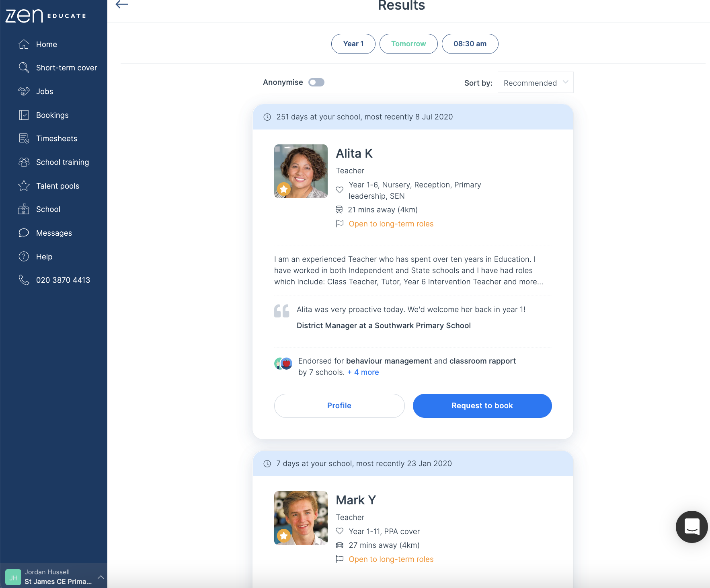
Task: Go to School training section
Action: pos(62,162)
